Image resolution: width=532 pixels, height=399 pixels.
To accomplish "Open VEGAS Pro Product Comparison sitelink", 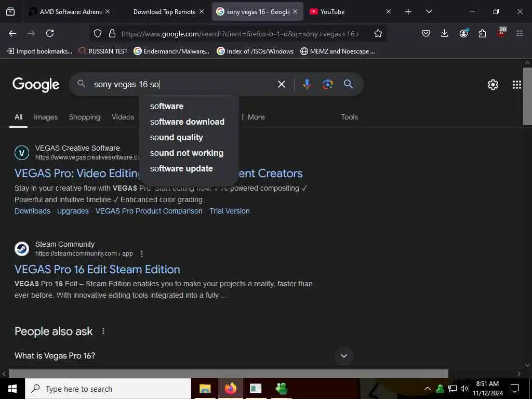I will [149, 211].
